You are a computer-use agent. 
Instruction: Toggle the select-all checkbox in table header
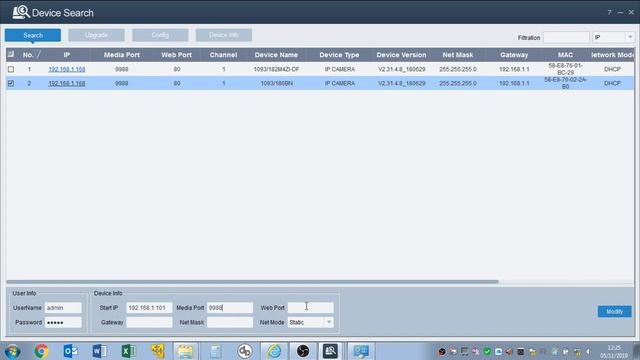click(11, 54)
